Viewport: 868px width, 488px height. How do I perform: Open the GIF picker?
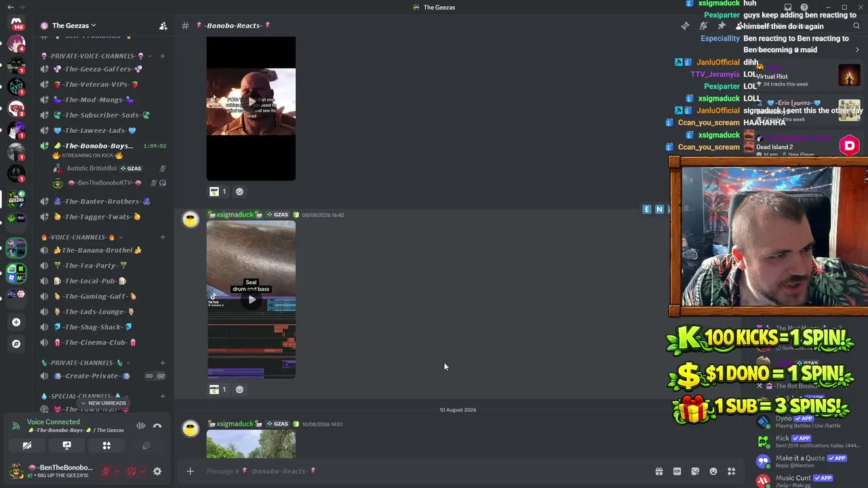pyautogui.click(x=677, y=472)
